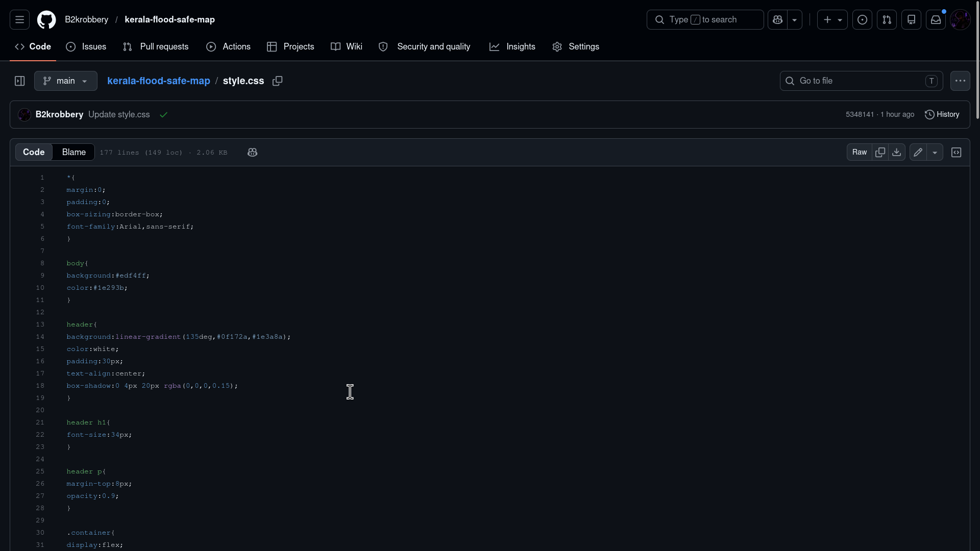This screenshot has height=551, width=980.
Task: Switch to the Pull requests tab
Action: (156, 46)
